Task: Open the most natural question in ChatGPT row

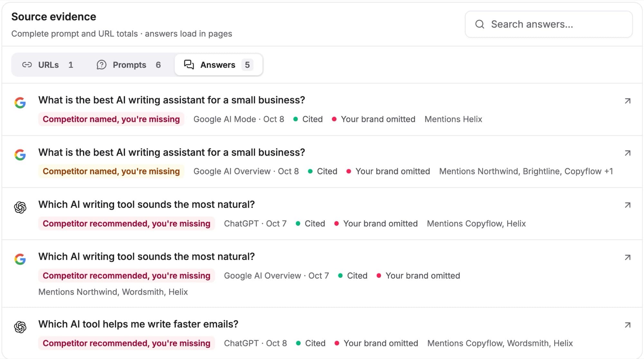Action: pyautogui.click(x=147, y=205)
